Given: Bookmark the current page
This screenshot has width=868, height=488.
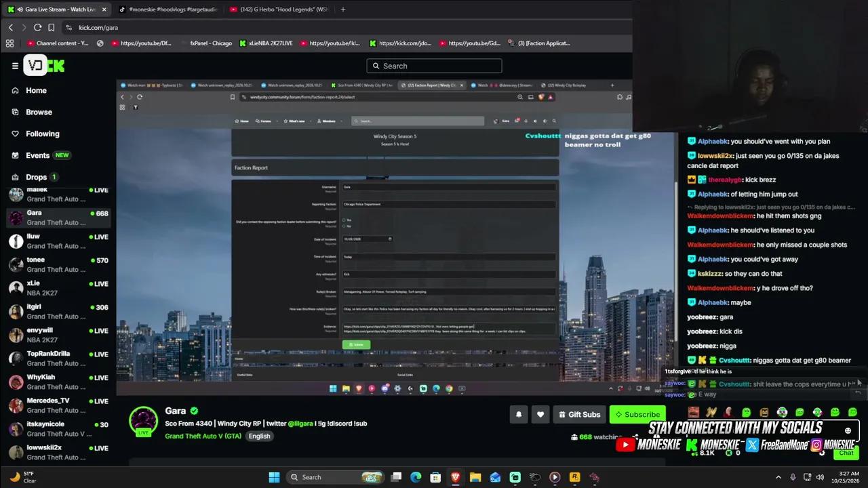Looking at the screenshot, I should click(x=51, y=27).
